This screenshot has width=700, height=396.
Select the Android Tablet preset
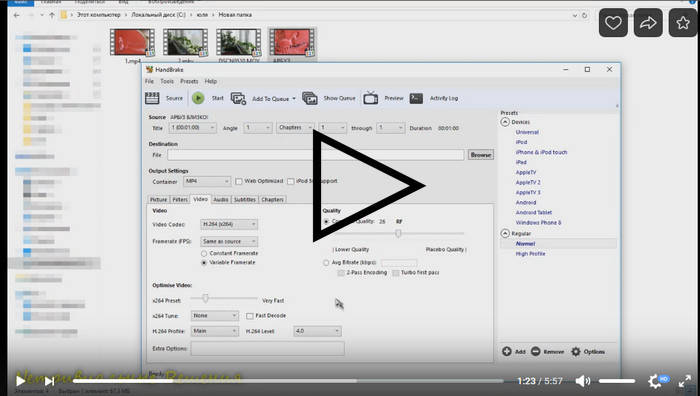coord(533,213)
